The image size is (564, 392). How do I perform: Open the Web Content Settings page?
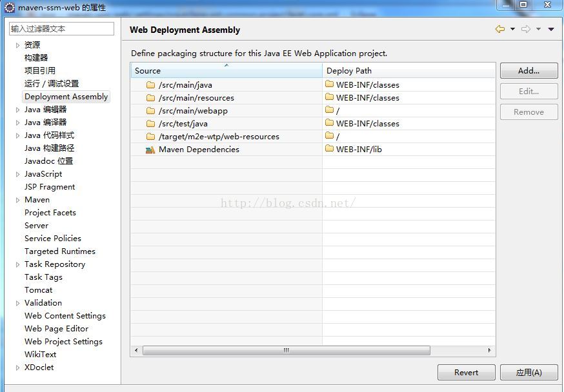(x=65, y=316)
